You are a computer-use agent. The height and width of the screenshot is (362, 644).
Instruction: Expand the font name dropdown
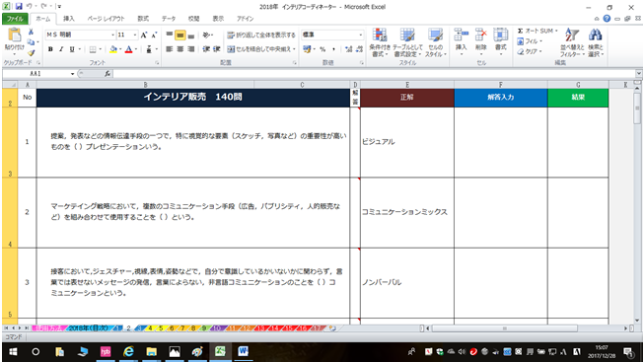point(113,36)
